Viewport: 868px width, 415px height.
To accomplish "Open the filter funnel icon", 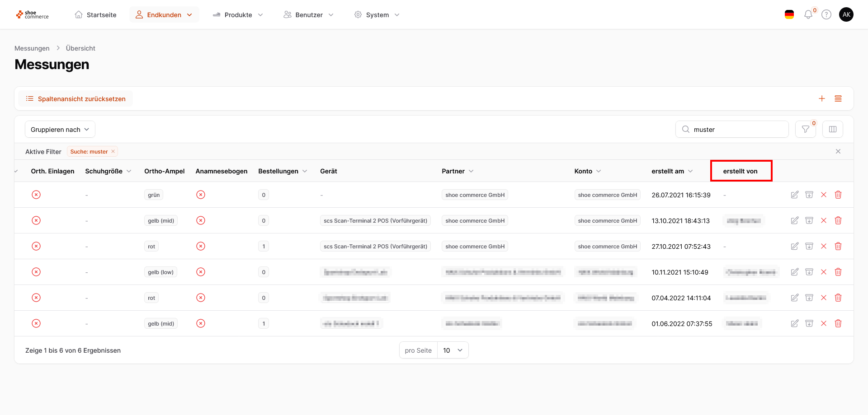I will click(x=805, y=130).
